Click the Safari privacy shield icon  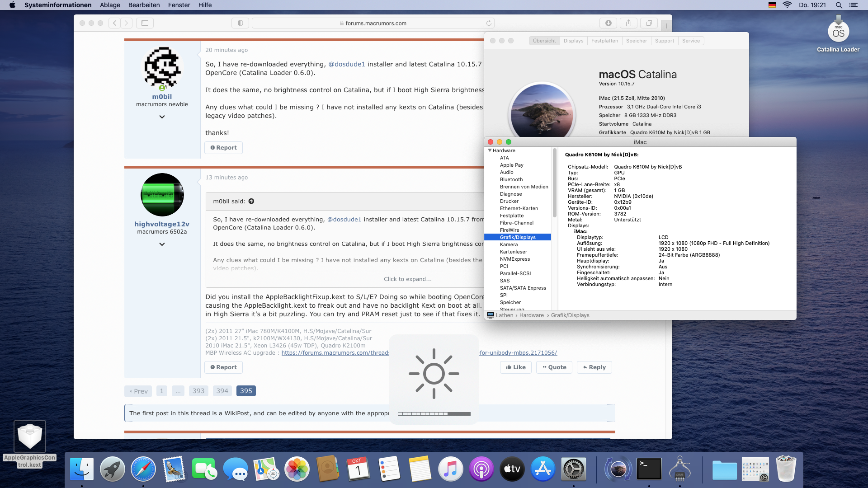pos(240,23)
